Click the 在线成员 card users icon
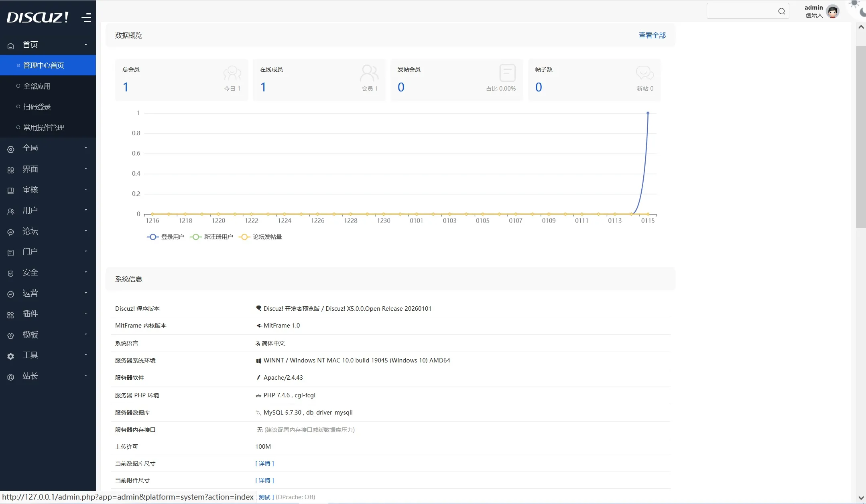 [x=369, y=73]
